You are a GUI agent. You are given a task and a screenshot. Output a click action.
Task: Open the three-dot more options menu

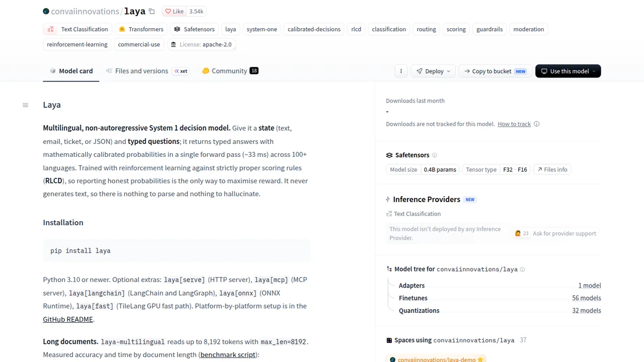(x=401, y=71)
